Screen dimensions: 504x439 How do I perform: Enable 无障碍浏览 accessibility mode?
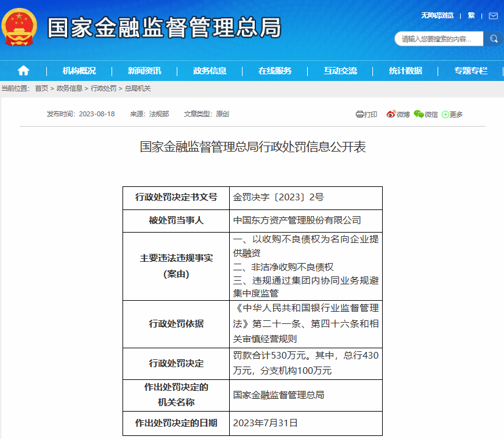tap(437, 16)
